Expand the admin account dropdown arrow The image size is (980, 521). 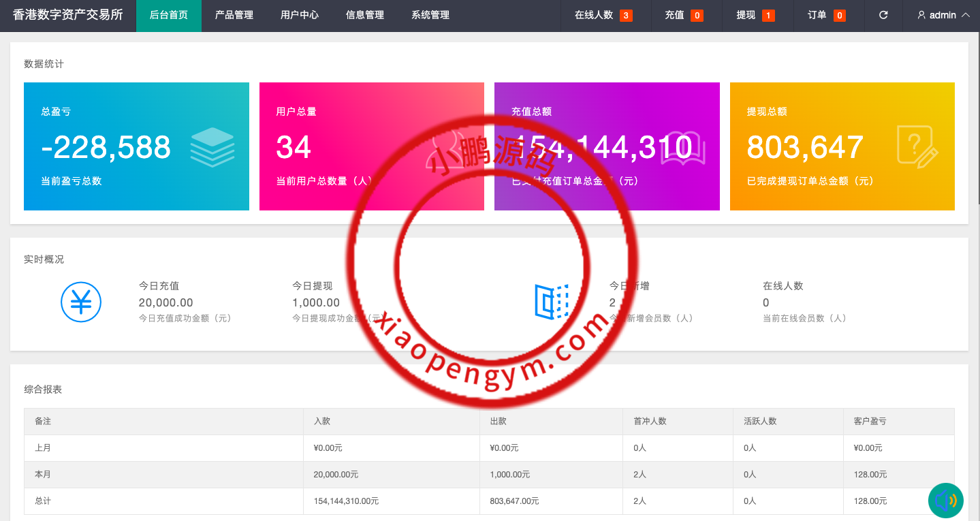click(x=965, y=15)
